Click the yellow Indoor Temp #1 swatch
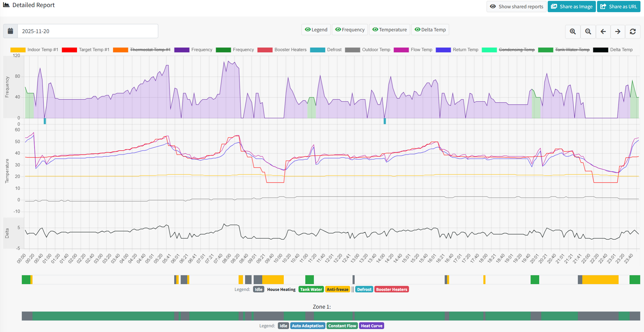Screen dimensions: 644x332 18,50
